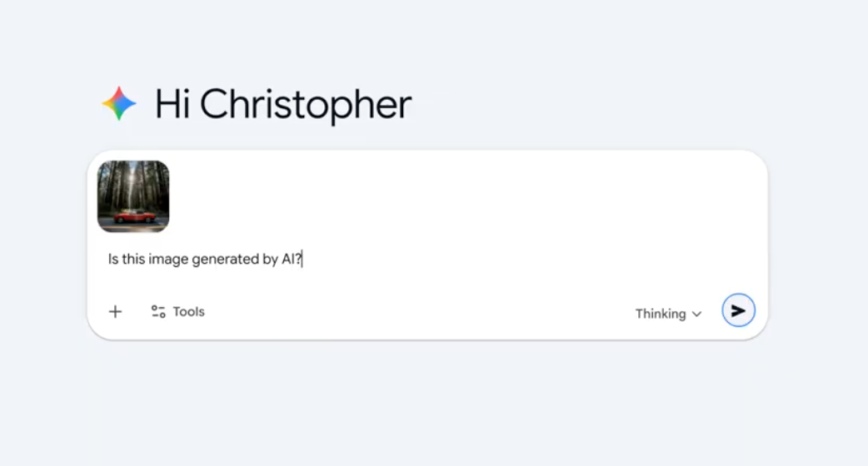
Task: Click the "Thinking" label text
Action: click(661, 314)
